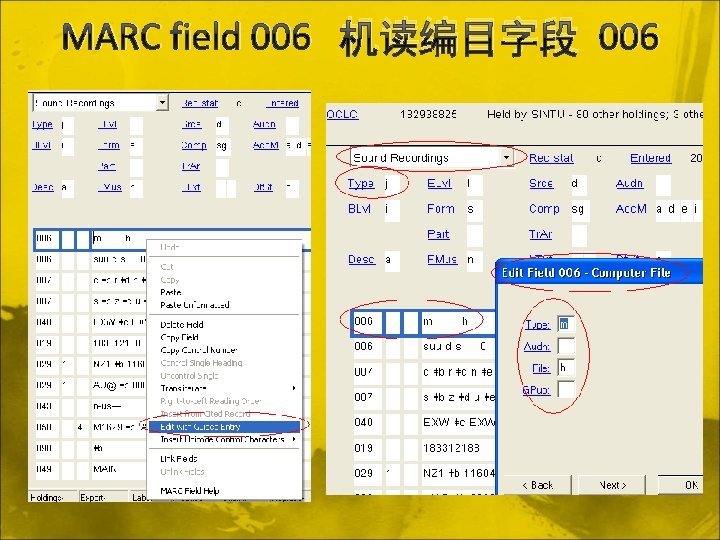Click the Next button in dialog
720x540 pixels.
612,485
